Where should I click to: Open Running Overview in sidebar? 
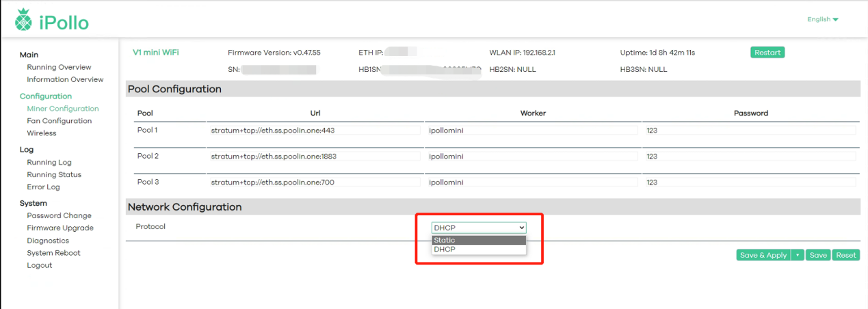click(59, 67)
